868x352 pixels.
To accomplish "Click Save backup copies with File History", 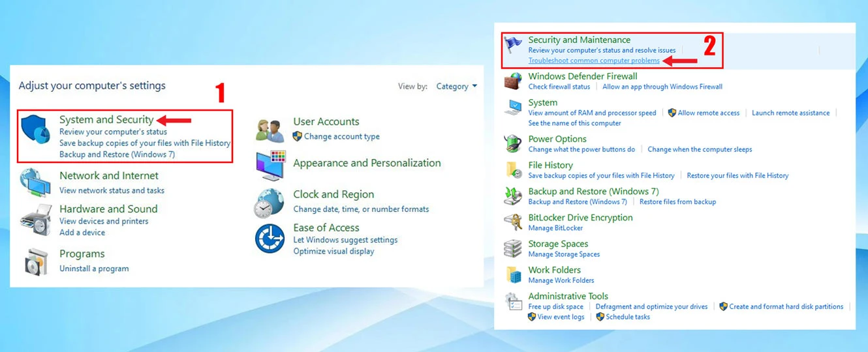I will (x=145, y=143).
